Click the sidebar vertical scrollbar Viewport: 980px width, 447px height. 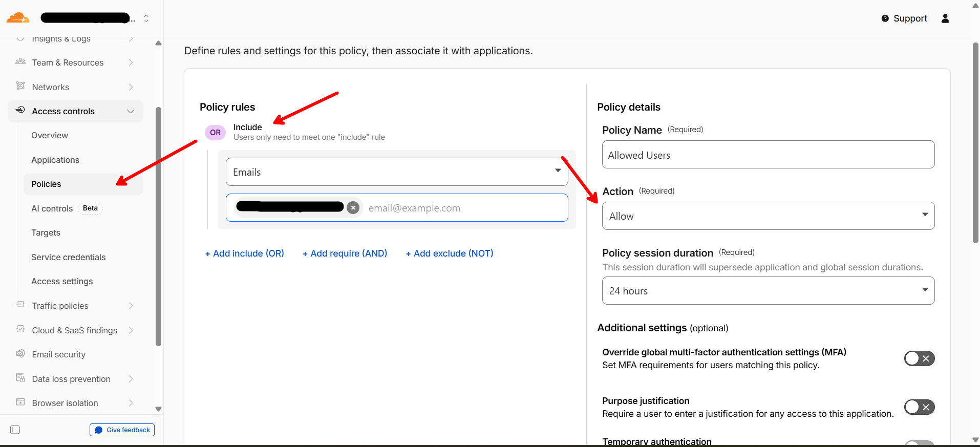pyautogui.click(x=158, y=226)
